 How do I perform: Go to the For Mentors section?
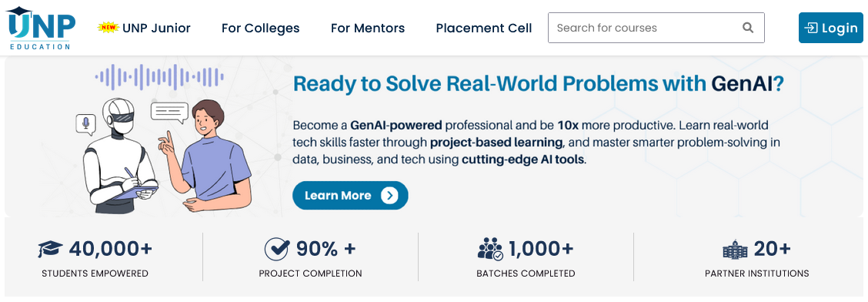tap(368, 28)
